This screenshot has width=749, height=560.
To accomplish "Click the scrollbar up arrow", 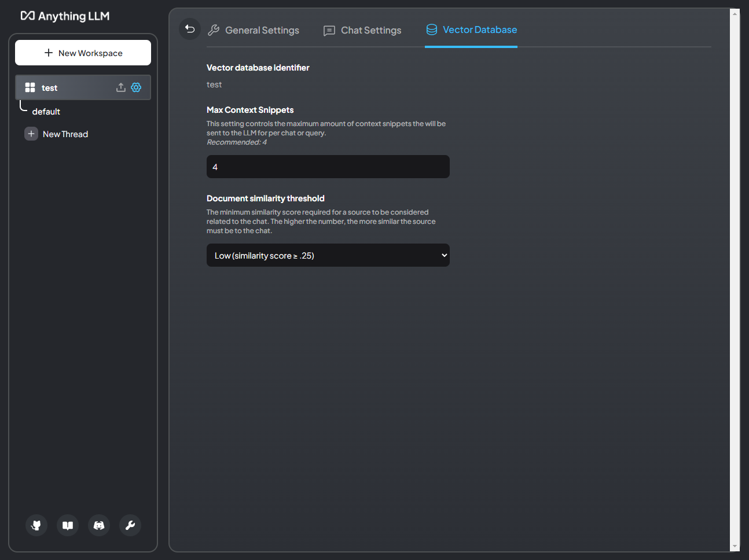I will point(735,13).
